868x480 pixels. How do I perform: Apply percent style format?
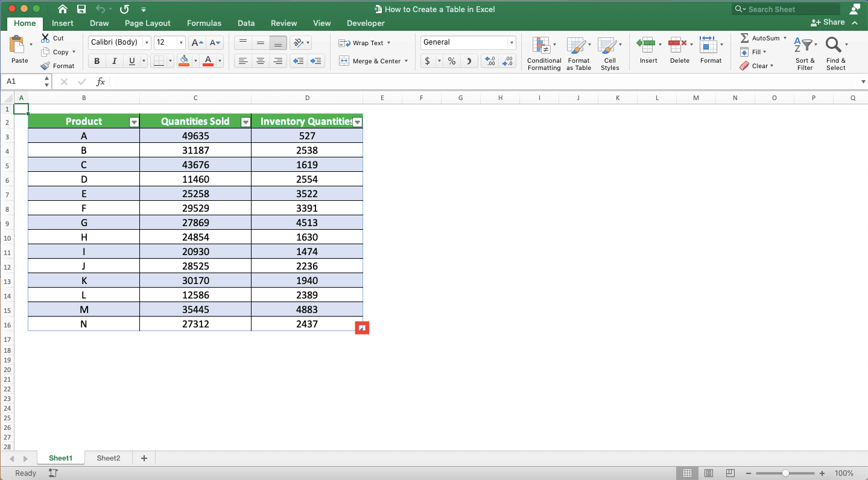(x=452, y=61)
